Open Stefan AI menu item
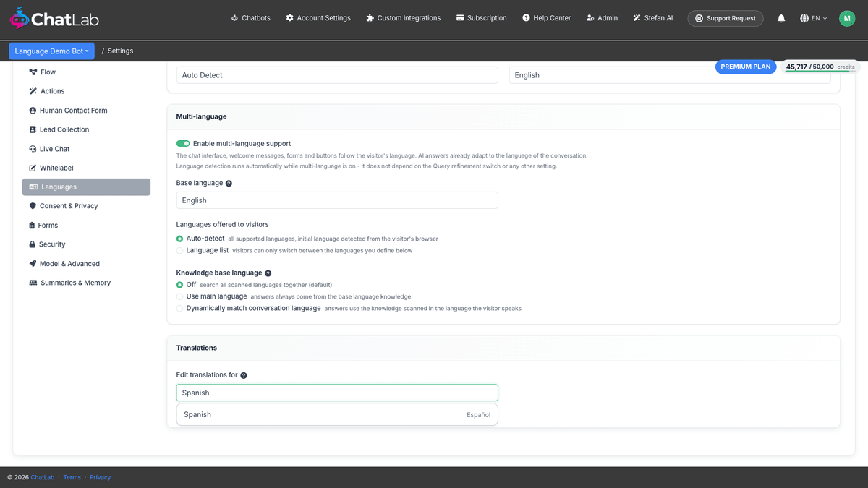The image size is (868, 488). [x=653, y=18]
